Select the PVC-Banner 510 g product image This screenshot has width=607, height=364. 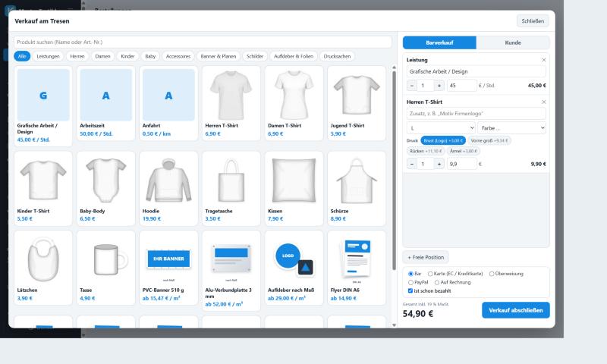pyautogui.click(x=168, y=259)
